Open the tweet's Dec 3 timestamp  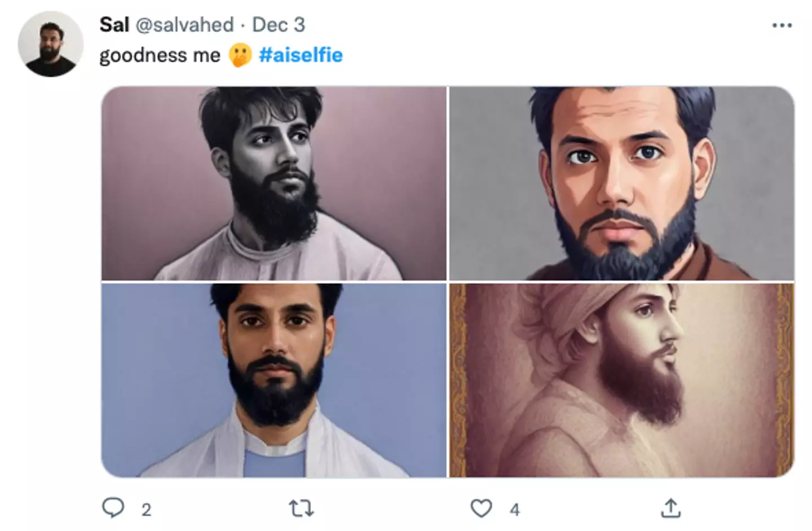[279, 25]
